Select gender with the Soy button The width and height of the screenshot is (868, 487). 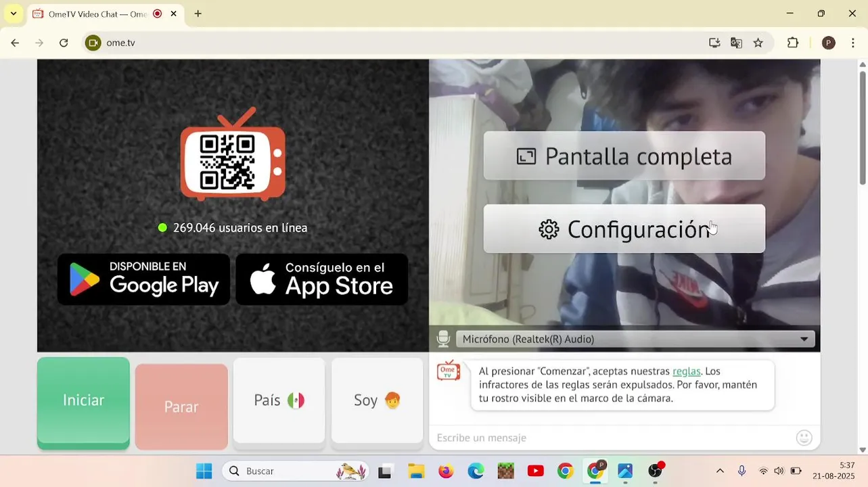click(x=377, y=402)
